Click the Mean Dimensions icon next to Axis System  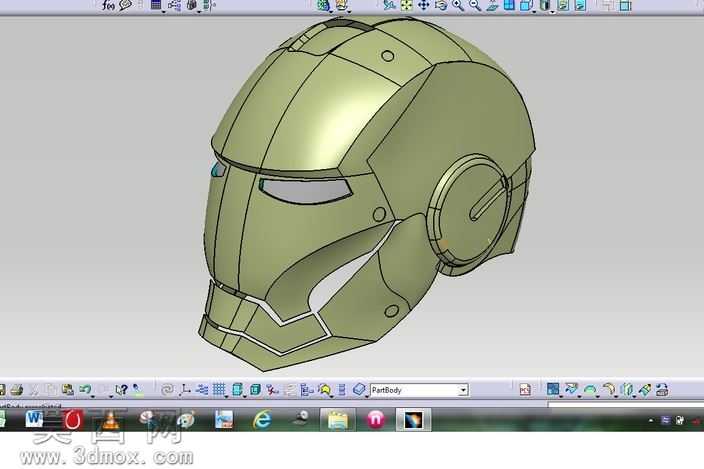point(202,390)
